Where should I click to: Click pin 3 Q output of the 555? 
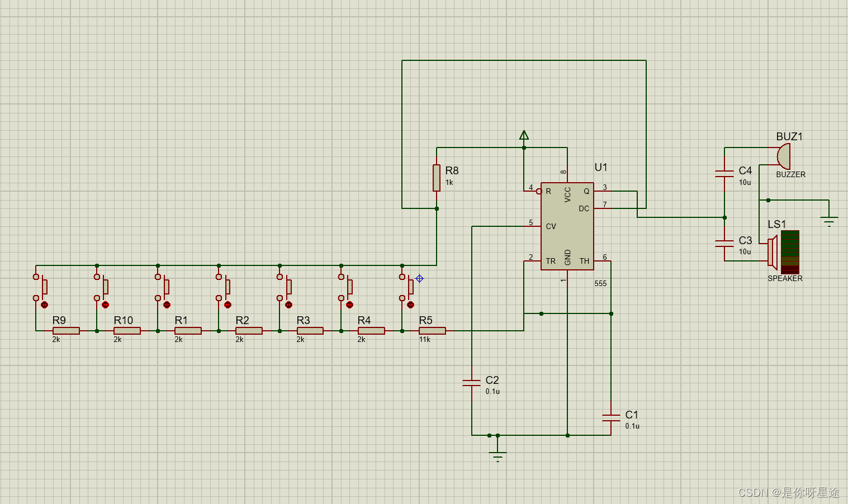coord(602,191)
